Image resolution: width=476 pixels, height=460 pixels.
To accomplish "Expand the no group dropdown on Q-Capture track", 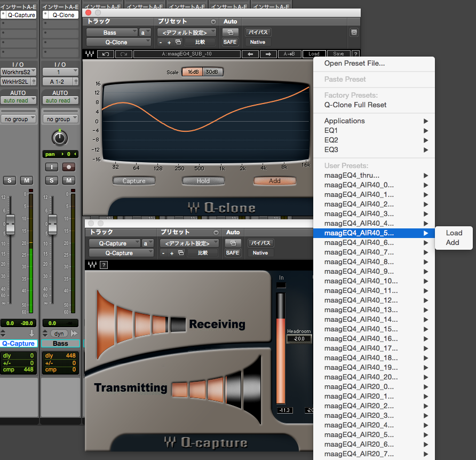I will pos(18,119).
